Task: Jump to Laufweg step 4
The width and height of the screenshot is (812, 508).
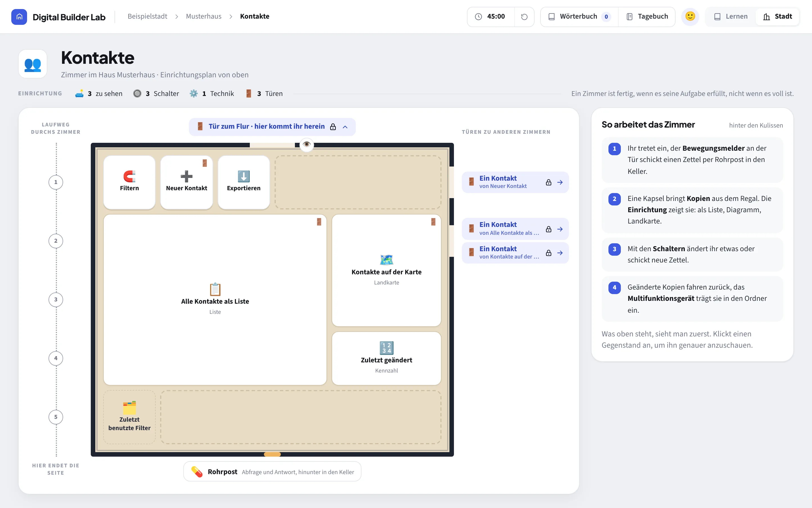Action: coord(56,358)
